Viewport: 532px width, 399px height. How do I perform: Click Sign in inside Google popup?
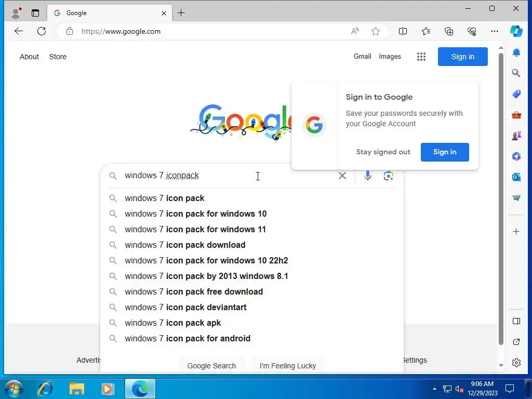pos(445,152)
